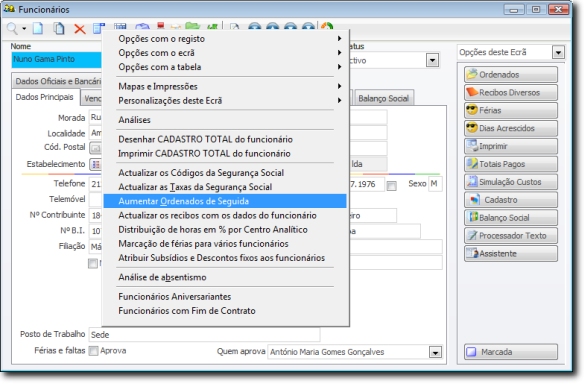Click the Cód. Postal lookup button icon
Viewport: 584px width, 385px height.
[95, 148]
